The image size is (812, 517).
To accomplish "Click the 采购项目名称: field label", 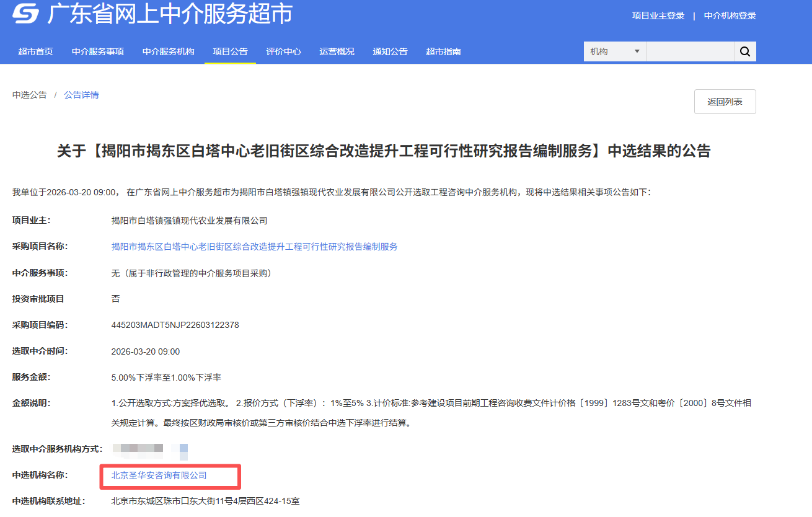I will coord(40,247).
